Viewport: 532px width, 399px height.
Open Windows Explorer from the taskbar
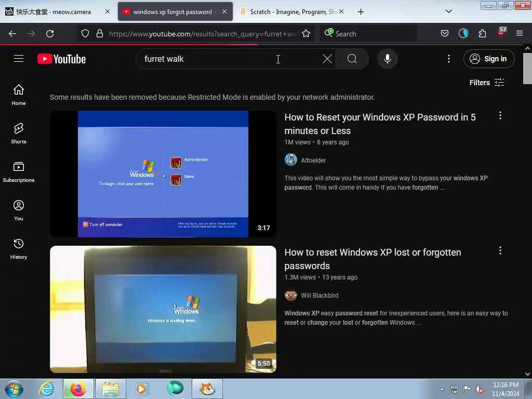click(111, 389)
